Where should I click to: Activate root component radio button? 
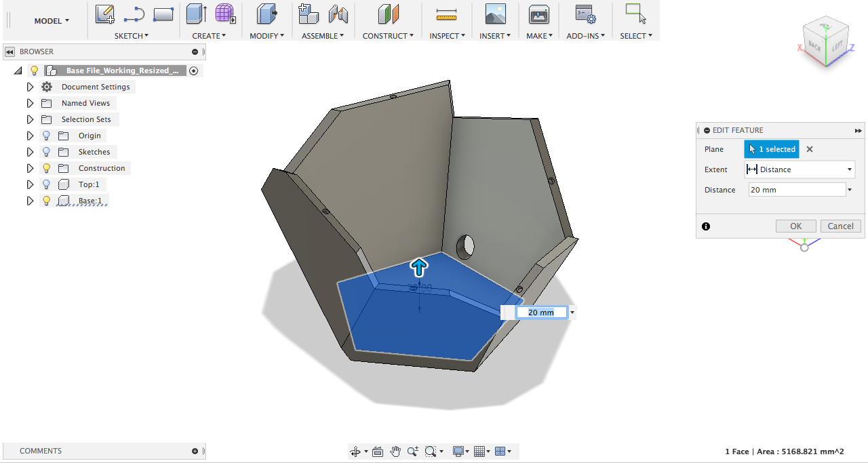pyautogui.click(x=194, y=71)
